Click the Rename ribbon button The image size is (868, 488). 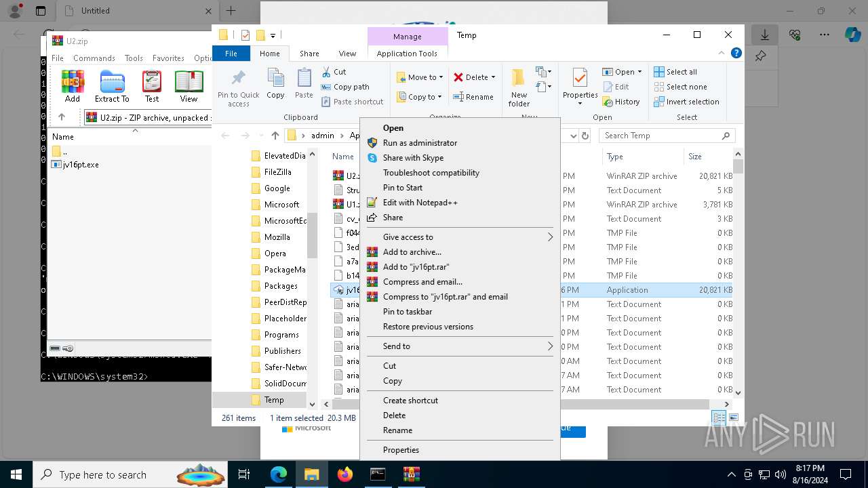[x=473, y=97]
